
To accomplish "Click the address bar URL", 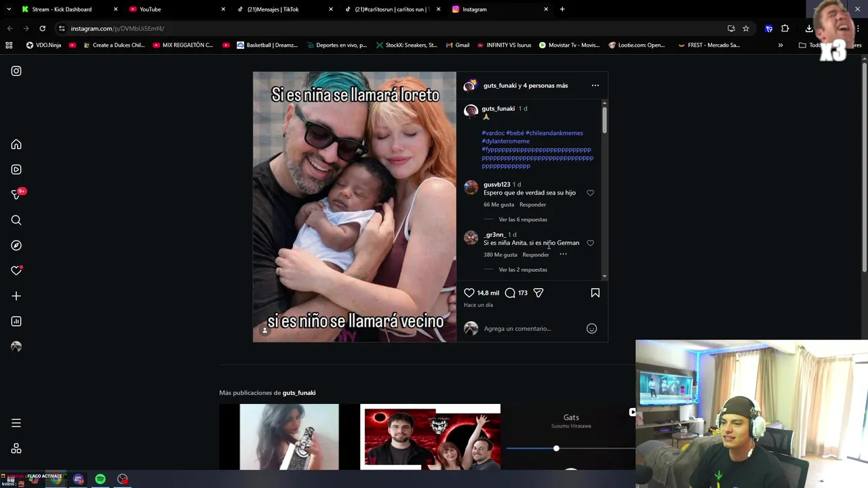I will pos(117,28).
